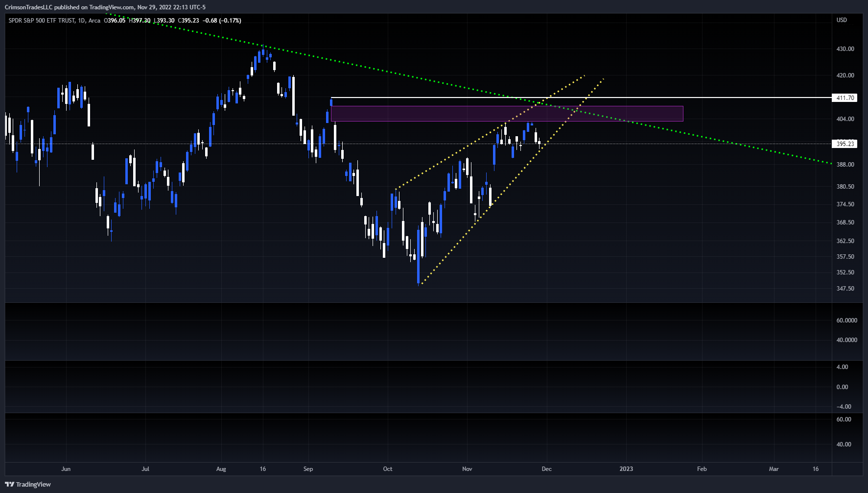Click the Dec label on the time axis
The image size is (868, 493).
pos(547,469)
